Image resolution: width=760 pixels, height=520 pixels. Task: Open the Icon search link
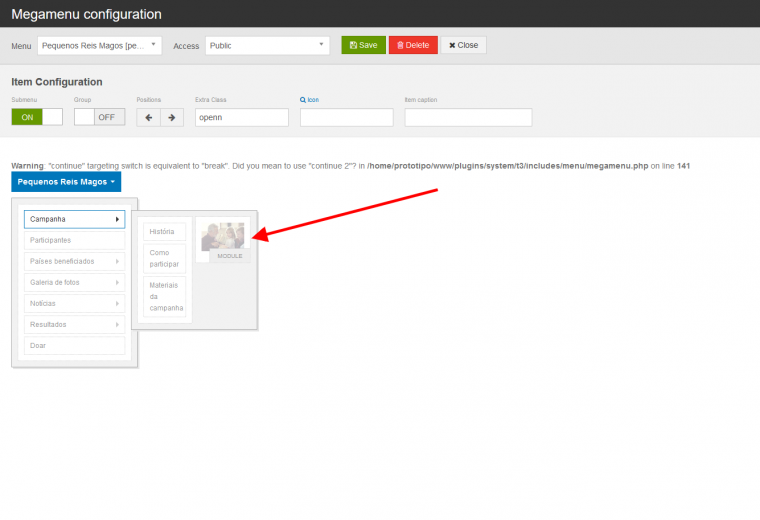point(309,100)
